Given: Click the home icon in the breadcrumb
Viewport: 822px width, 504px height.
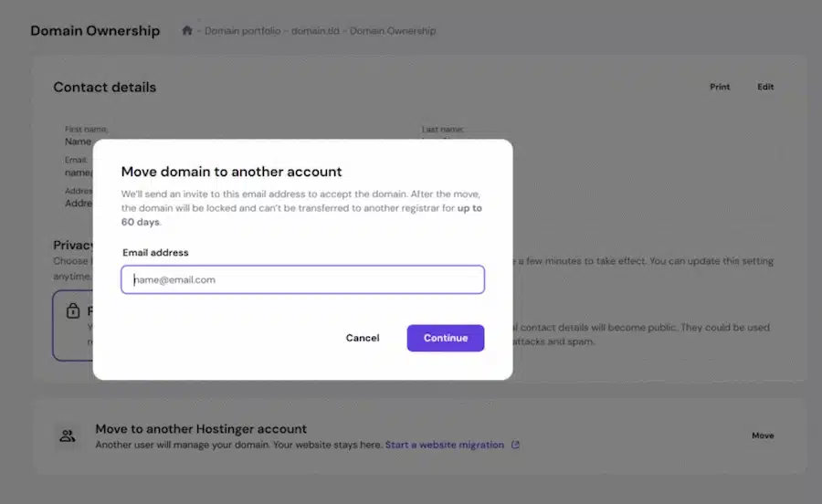Looking at the screenshot, I should point(187,31).
